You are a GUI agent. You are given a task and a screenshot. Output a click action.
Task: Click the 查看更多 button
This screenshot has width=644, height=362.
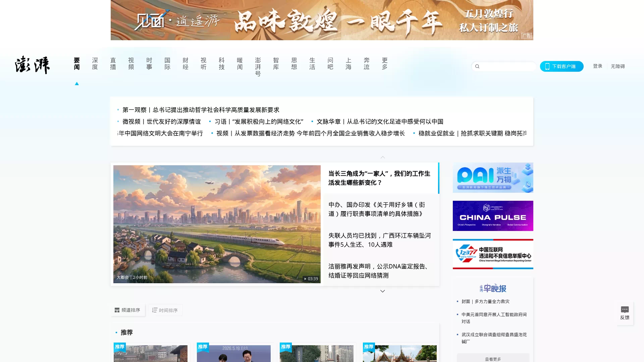(493, 358)
